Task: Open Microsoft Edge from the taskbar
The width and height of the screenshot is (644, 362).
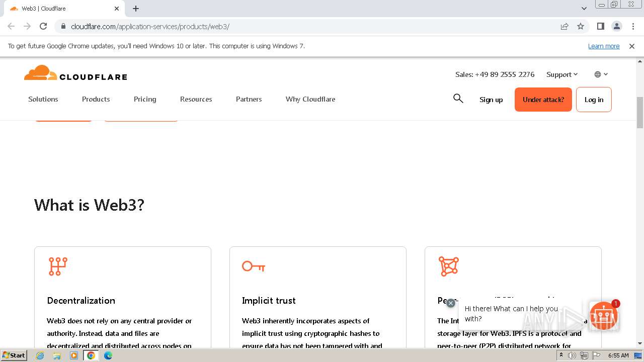Action: [108, 355]
